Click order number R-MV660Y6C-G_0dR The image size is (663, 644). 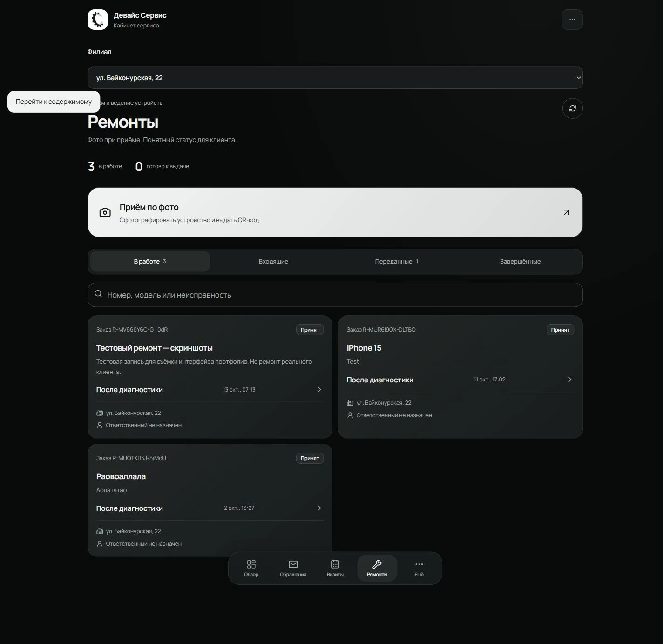pos(140,330)
